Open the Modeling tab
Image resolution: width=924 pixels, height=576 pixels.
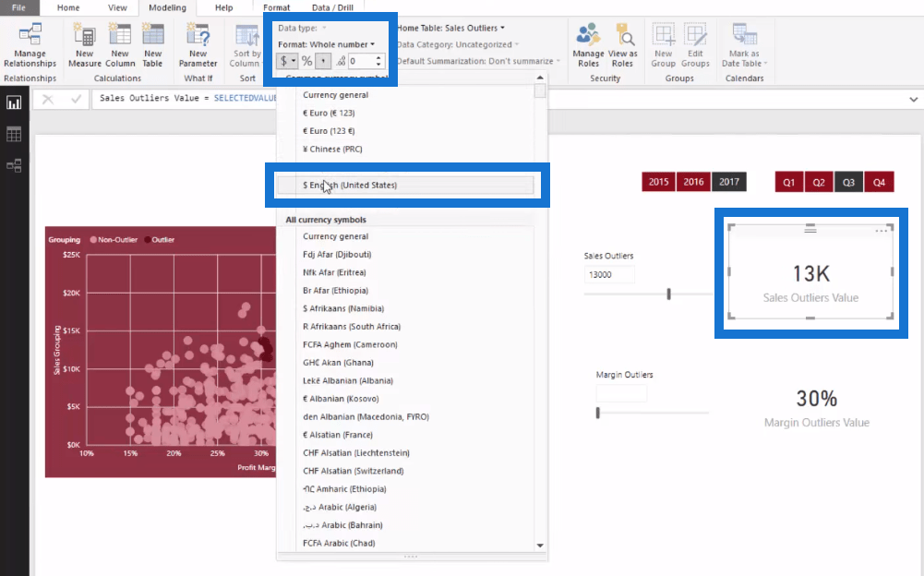click(x=167, y=7)
